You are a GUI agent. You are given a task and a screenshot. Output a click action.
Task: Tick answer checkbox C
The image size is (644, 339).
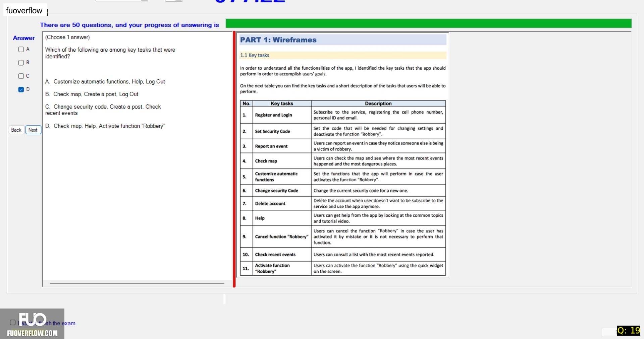point(21,76)
